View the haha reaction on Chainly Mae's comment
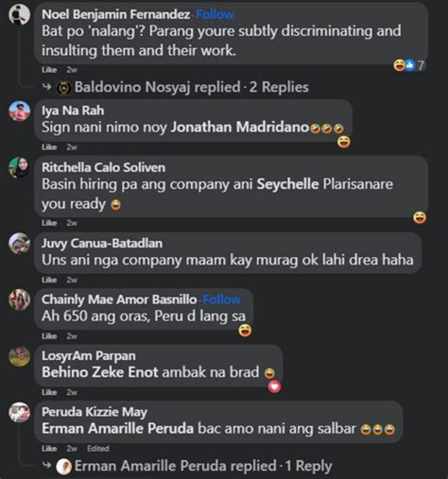This screenshot has width=448, height=479. [x=245, y=331]
